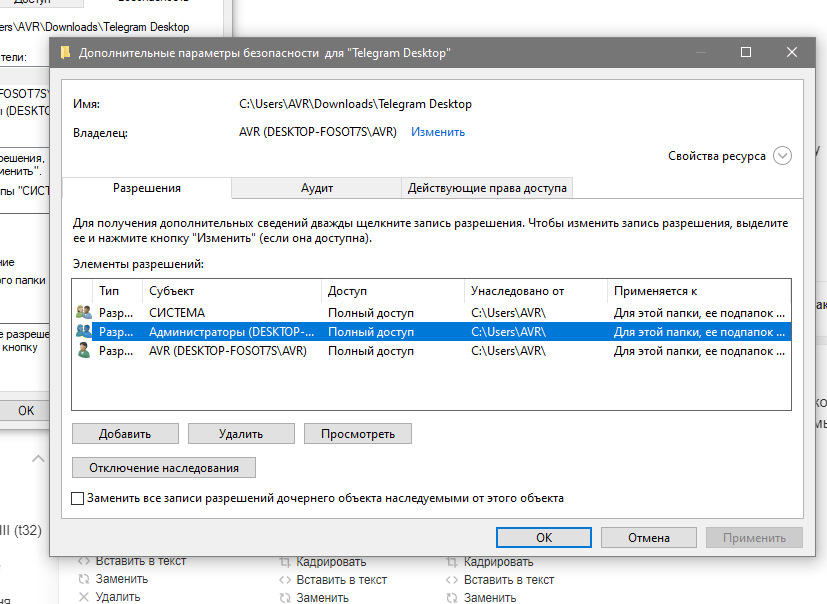The height and width of the screenshot is (604, 827).
Task: Click Удалить in the background page list
Action: (118, 597)
